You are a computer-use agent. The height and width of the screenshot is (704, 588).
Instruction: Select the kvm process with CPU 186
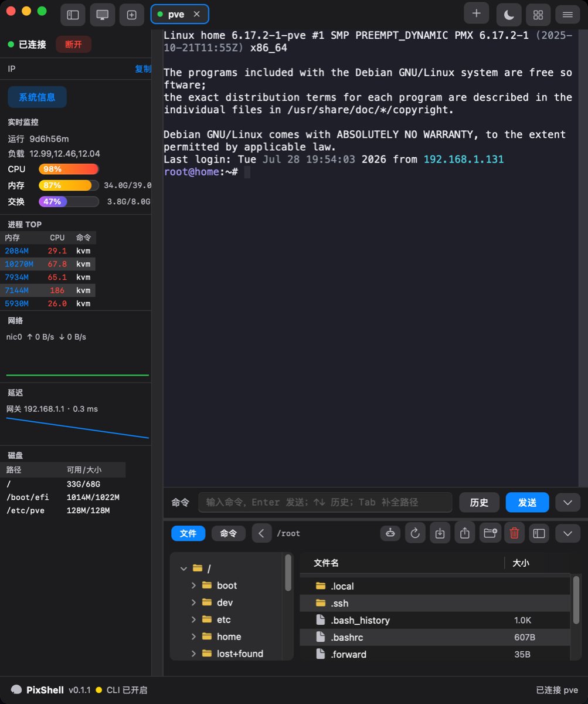point(47,290)
